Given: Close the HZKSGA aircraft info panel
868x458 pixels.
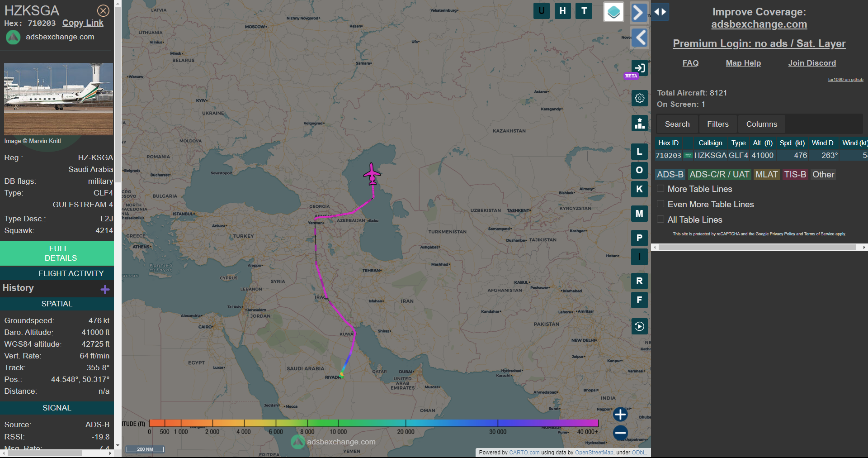Looking at the screenshot, I should pyautogui.click(x=103, y=10).
